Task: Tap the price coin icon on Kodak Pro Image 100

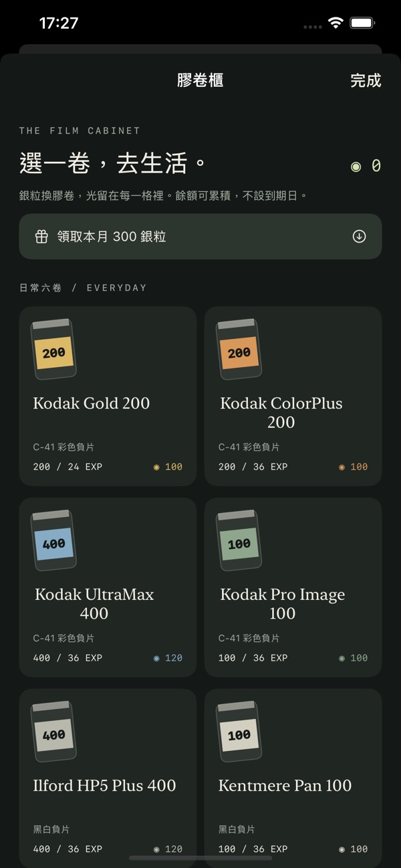Action: (342, 659)
